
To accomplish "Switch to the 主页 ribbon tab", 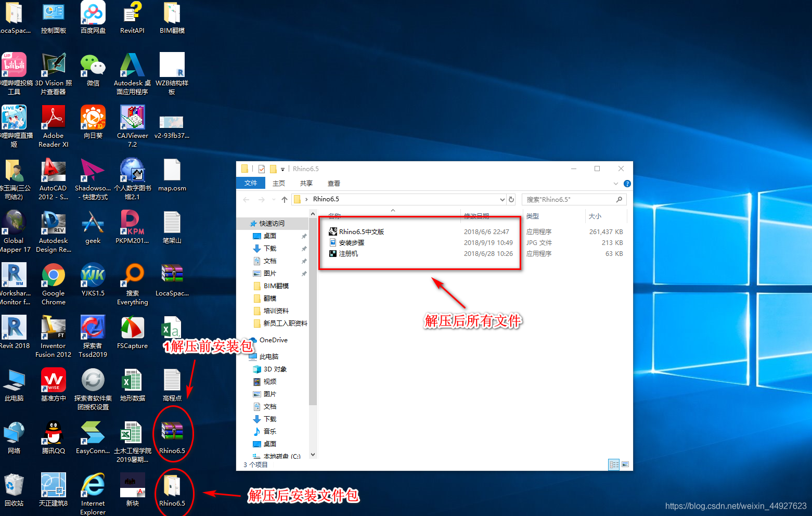I will 279,183.
